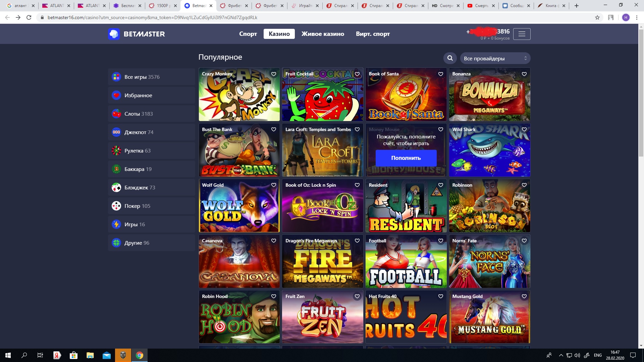644x362 pixels.
Task: Toggle favorite heart on Wolf Gold
Action: pos(274,185)
